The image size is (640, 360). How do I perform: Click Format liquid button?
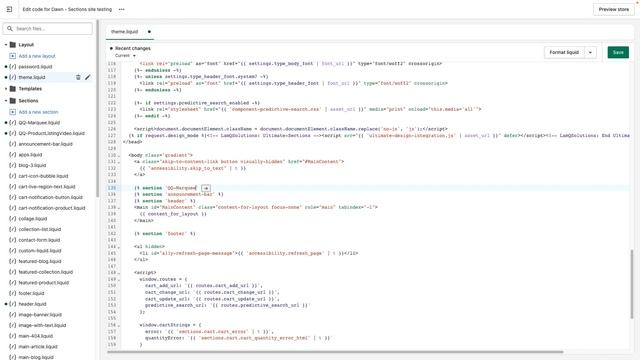(564, 52)
